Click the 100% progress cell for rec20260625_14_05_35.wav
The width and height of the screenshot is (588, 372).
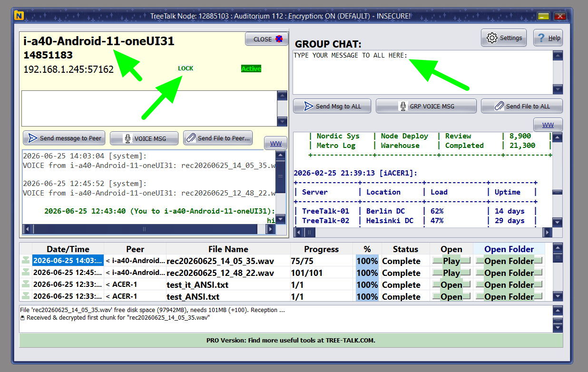click(367, 261)
